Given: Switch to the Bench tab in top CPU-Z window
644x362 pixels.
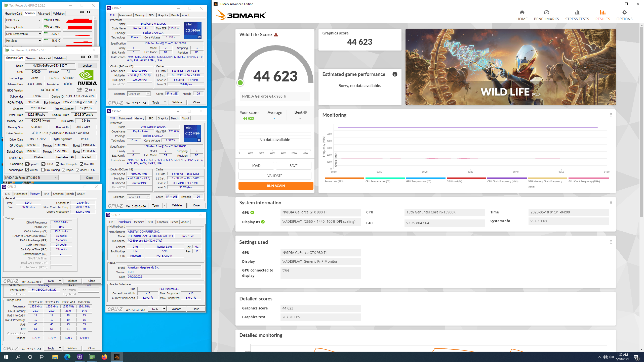Looking at the screenshot, I should (x=175, y=15).
